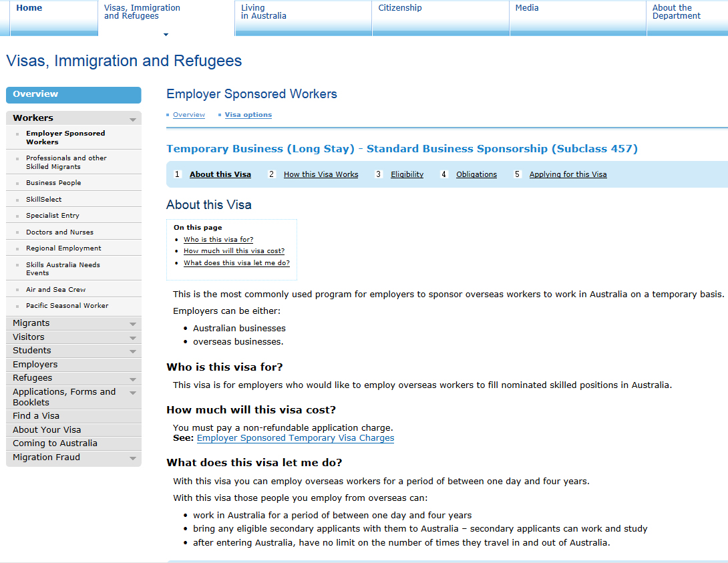Open step 2 How this Visa Works
The width and height of the screenshot is (728, 563).
(321, 174)
